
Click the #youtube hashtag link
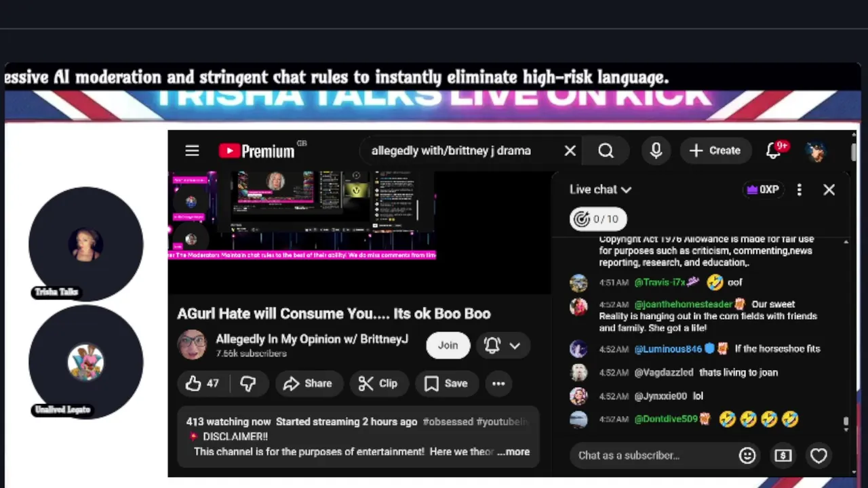point(502,422)
